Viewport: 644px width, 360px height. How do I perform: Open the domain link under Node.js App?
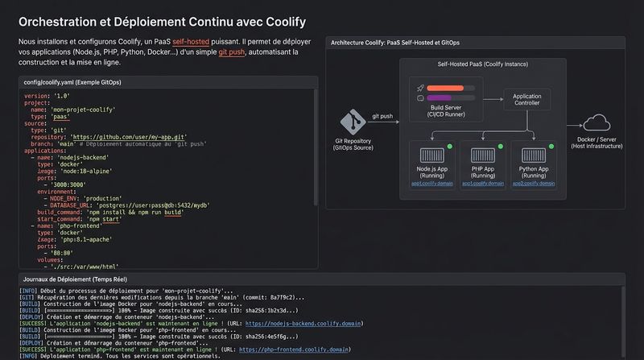[432, 184]
